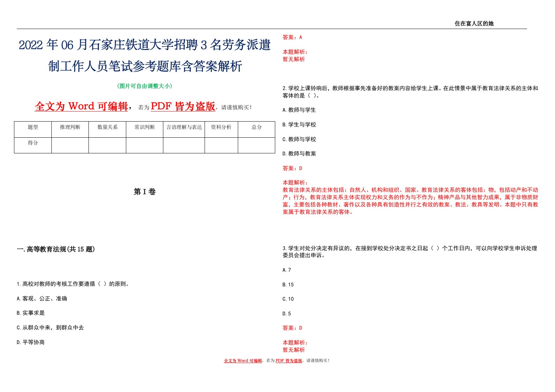Select option B.学生与学校
Screen dimensions: 555x392
pos(299,125)
